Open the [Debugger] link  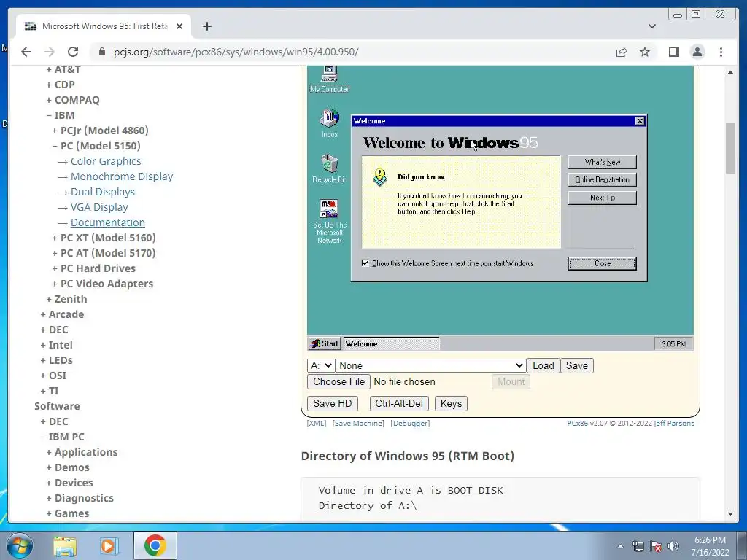point(410,424)
